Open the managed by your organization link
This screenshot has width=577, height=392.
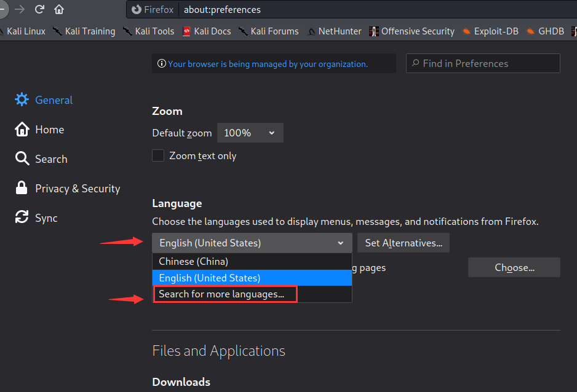pyautogui.click(x=268, y=63)
